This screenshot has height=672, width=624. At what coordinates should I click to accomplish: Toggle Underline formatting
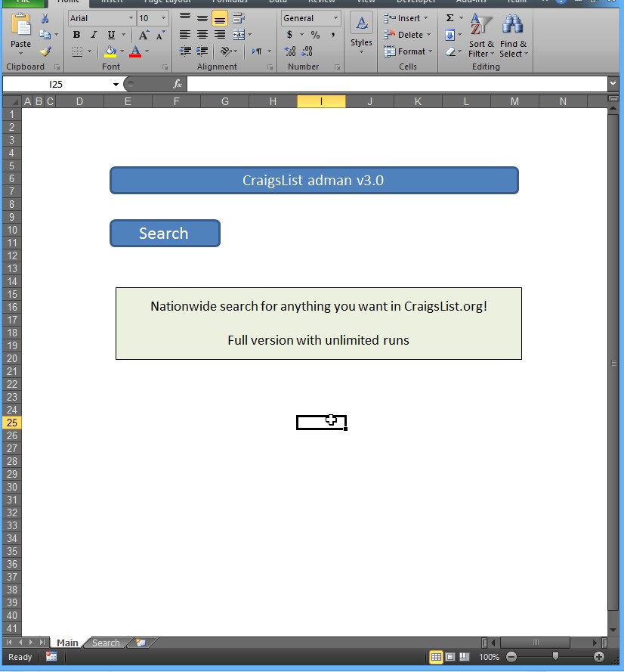111,35
